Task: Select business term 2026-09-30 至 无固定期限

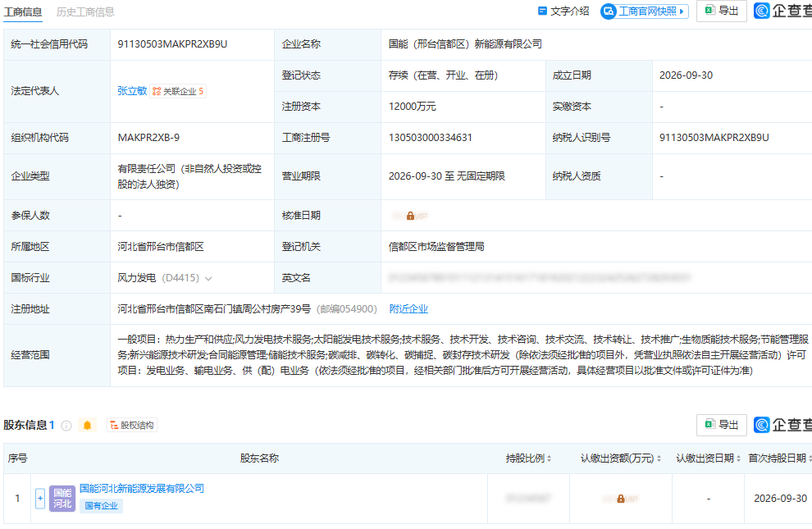Action: coord(446,176)
